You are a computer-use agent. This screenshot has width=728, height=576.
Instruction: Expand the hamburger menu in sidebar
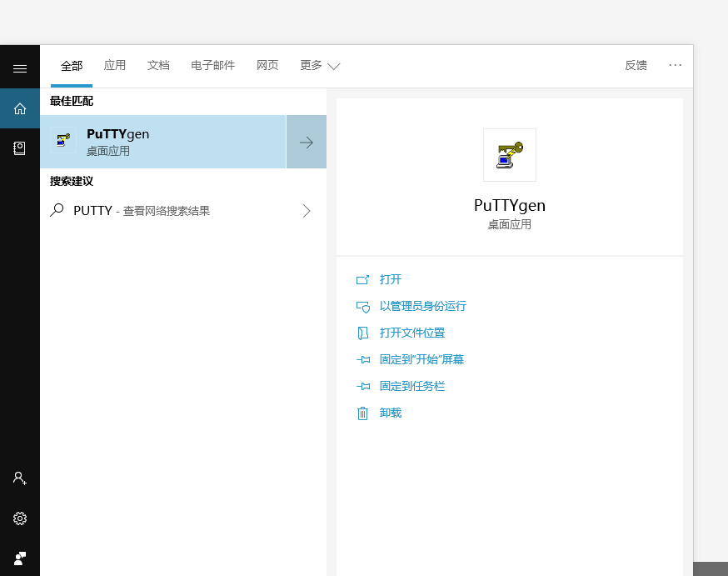tap(19, 68)
